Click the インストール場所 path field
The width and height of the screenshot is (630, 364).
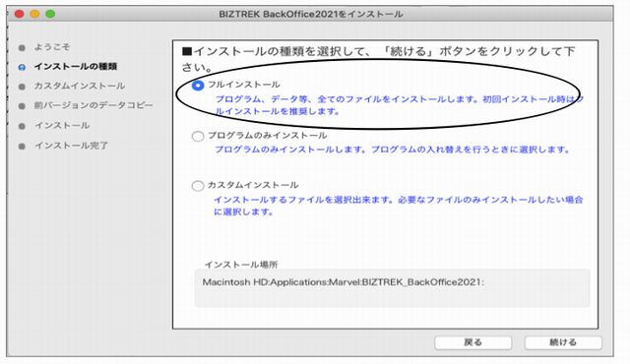click(392, 288)
